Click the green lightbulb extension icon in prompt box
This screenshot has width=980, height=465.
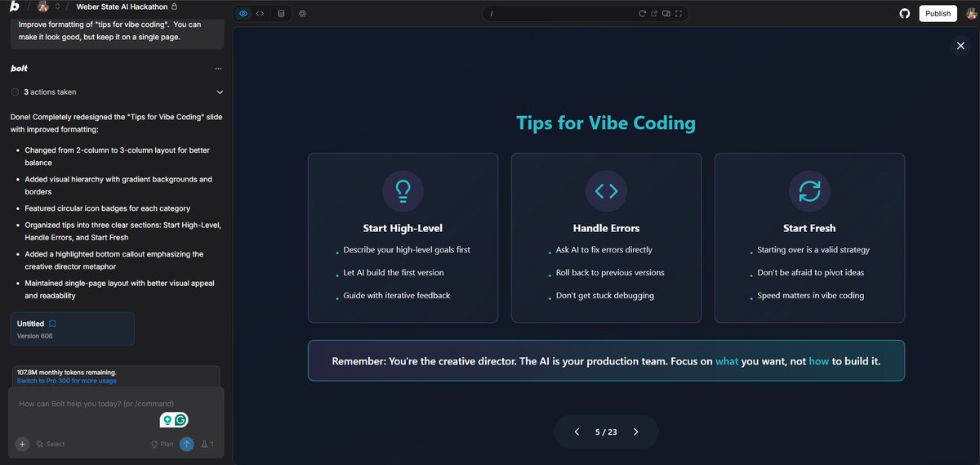pos(167,420)
